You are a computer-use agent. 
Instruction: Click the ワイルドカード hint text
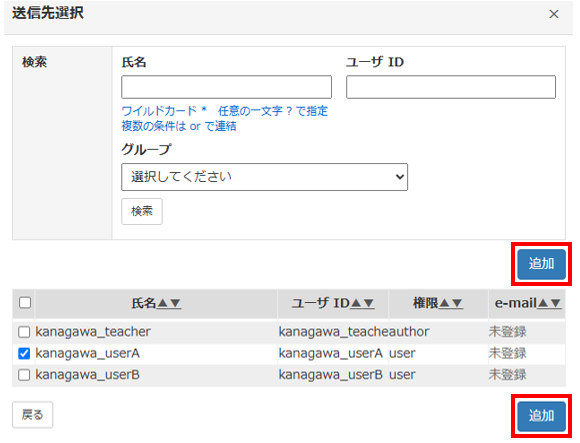point(225,111)
